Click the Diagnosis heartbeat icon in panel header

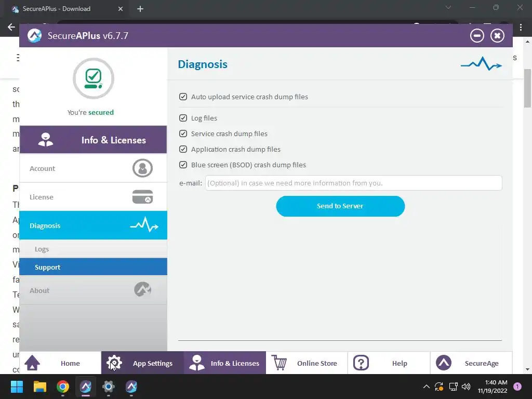[x=481, y=64]
